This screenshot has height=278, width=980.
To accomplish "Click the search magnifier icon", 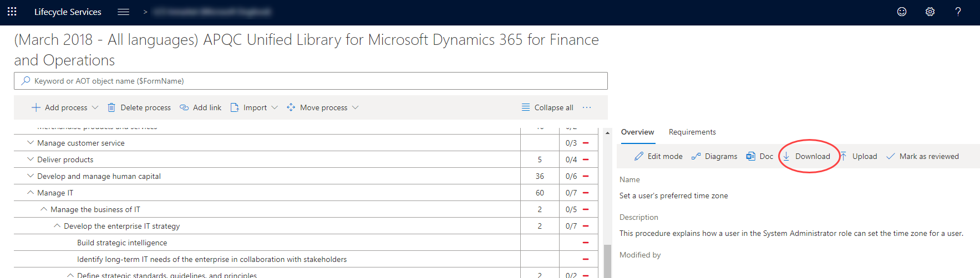I will [x=26, y=81].
